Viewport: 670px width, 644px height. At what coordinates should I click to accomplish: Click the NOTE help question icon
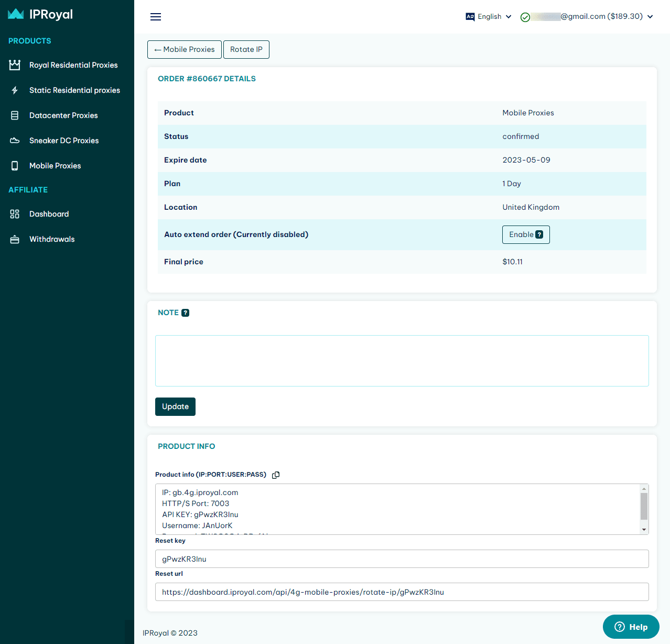pyautogui.click(x=185, y=313)
